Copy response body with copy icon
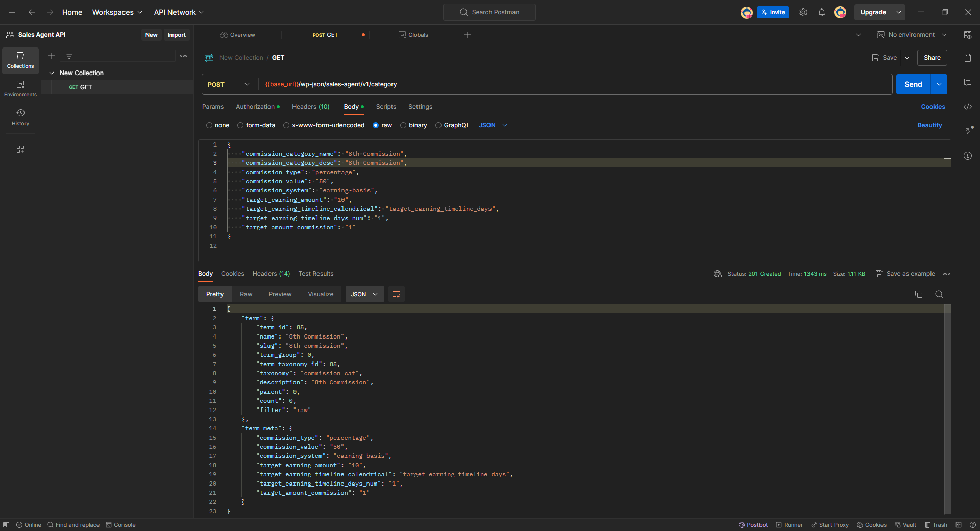Screen dimensions: 980x531 tap(919, 294)
